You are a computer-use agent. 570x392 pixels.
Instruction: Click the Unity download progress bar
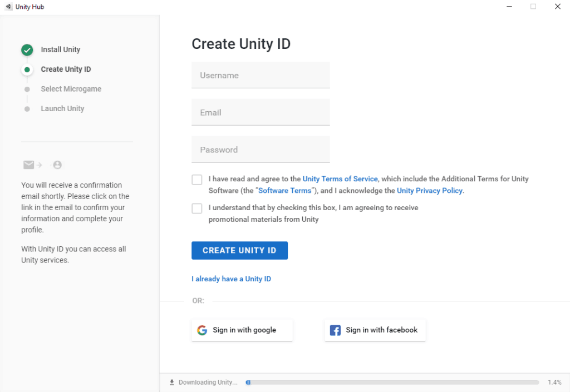point(392,383)
